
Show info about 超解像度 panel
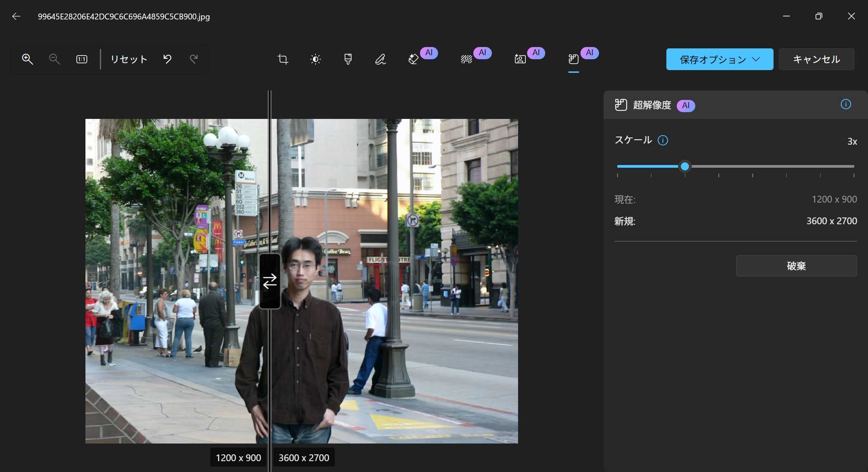(x=846, y=104)
